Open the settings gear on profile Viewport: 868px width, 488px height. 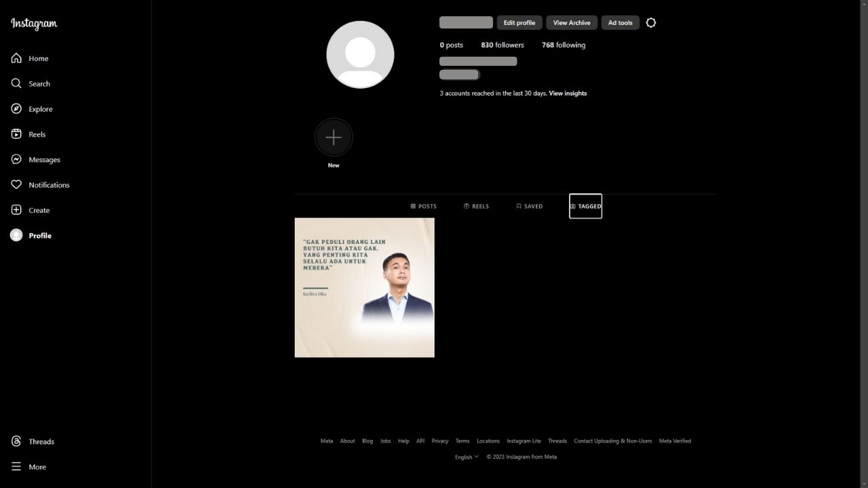click(651, 23)
